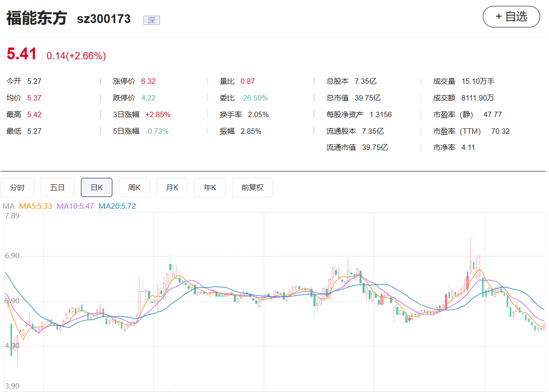This screenshot has height=392, width=549.
Task: Click the 福能东方 stock name
Action: 36,19
